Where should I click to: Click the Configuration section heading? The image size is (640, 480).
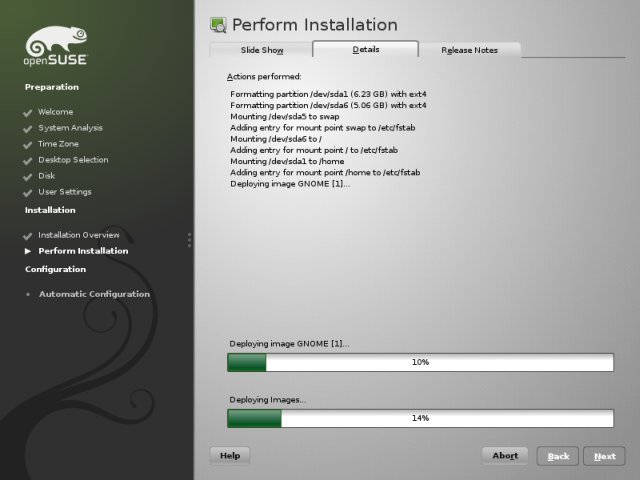point(56,269)
